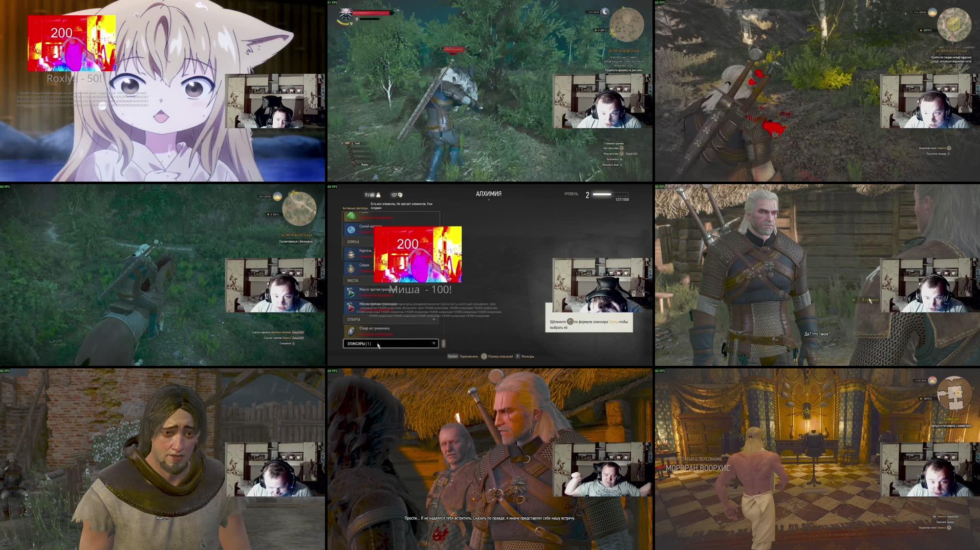Screen dimensions: 980x550
Task: Click Geralt's red health bar
Action: (x=372, y=13)
